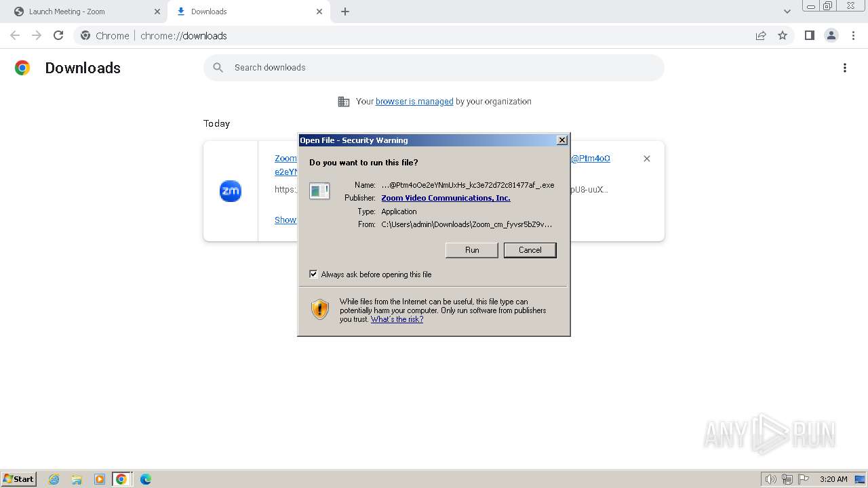Click the Run button in the security warning

pyautogui.click(x=472, y=250)
